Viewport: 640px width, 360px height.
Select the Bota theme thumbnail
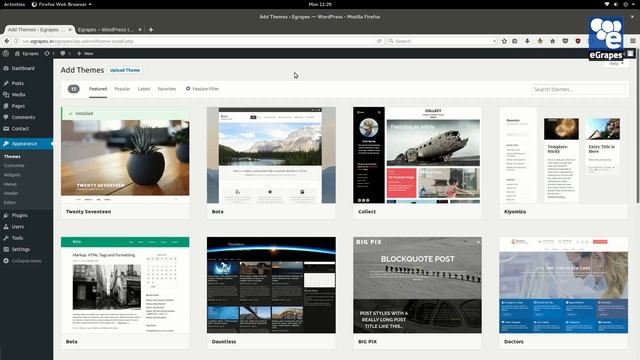(271, 155)
